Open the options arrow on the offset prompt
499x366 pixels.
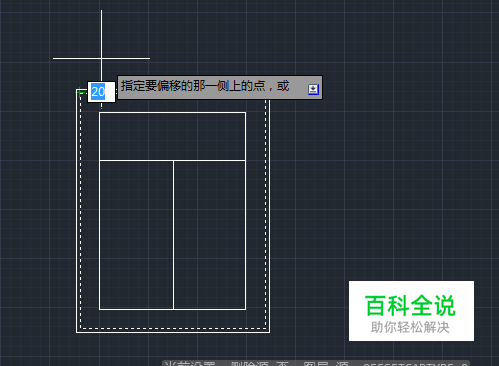[x=313, y=89]
